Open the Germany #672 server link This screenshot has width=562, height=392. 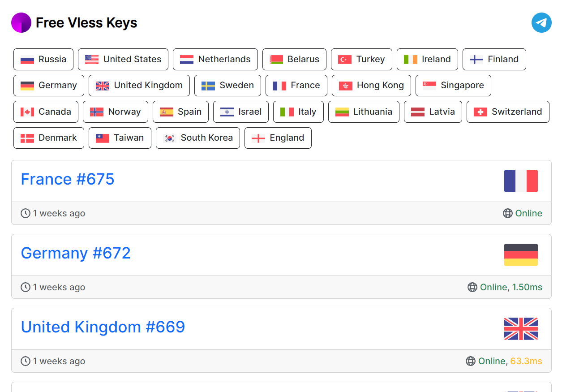76,253
